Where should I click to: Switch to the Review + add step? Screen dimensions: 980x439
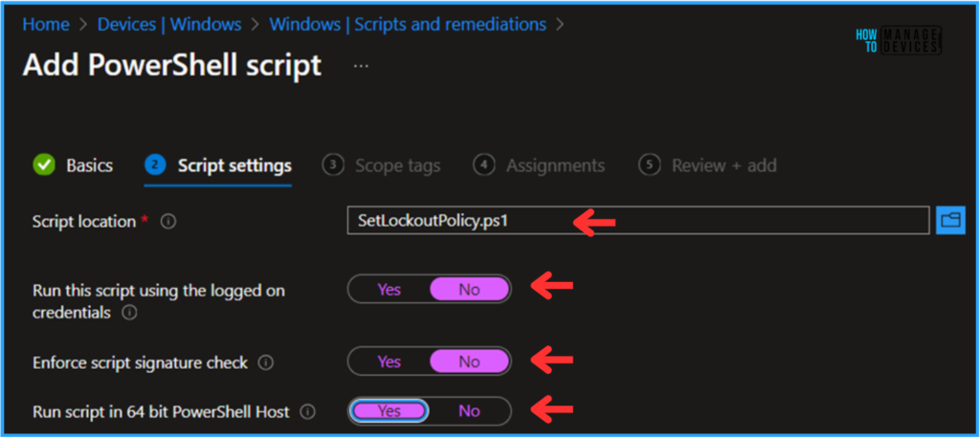pos(707,165)
